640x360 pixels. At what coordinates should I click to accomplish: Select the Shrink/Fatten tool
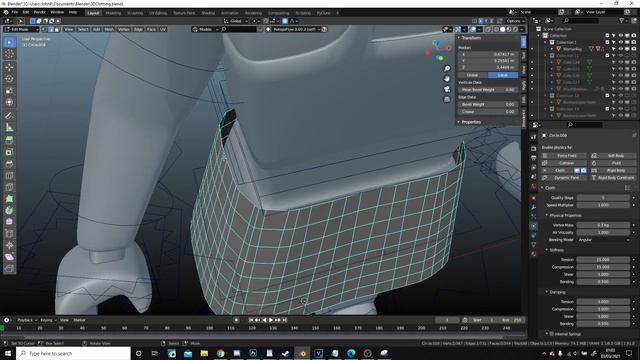9,245
